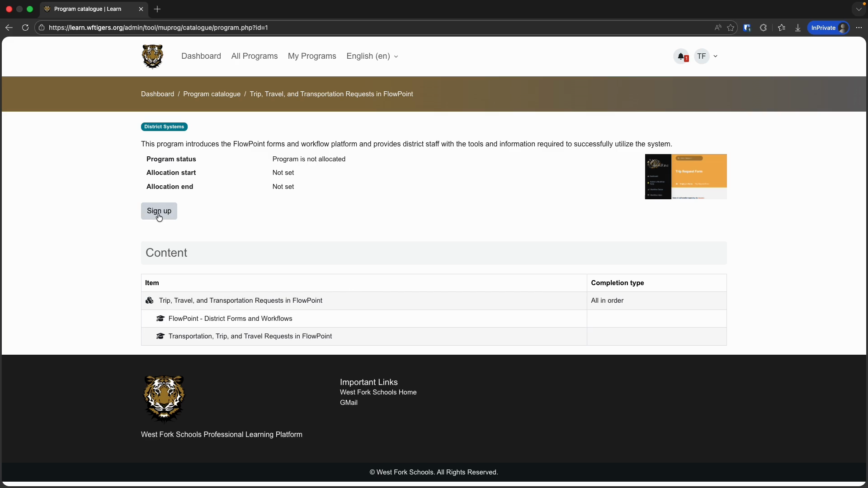Open browser settings ellipsis menu

tap(859, 28)
